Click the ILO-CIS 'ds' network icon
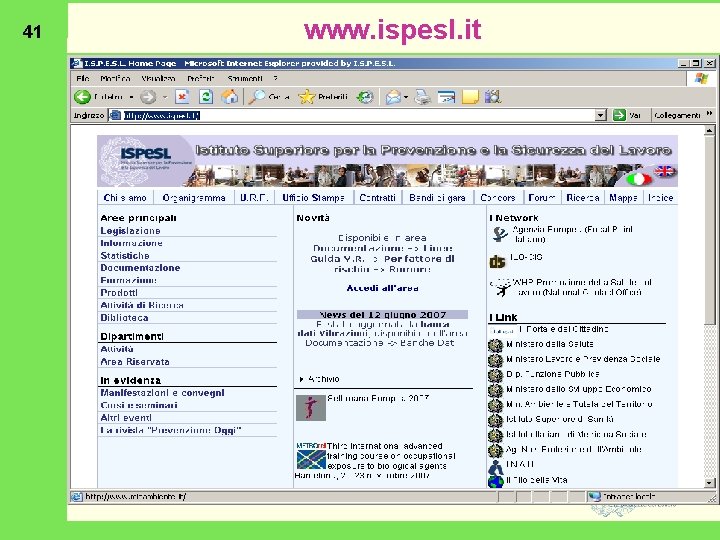 (497, 262)
